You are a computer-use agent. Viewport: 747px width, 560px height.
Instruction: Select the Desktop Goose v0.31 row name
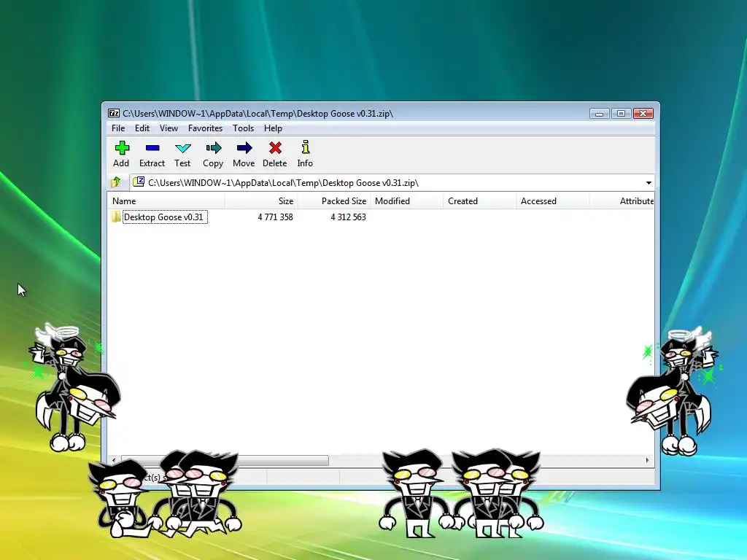click(165, 217)
